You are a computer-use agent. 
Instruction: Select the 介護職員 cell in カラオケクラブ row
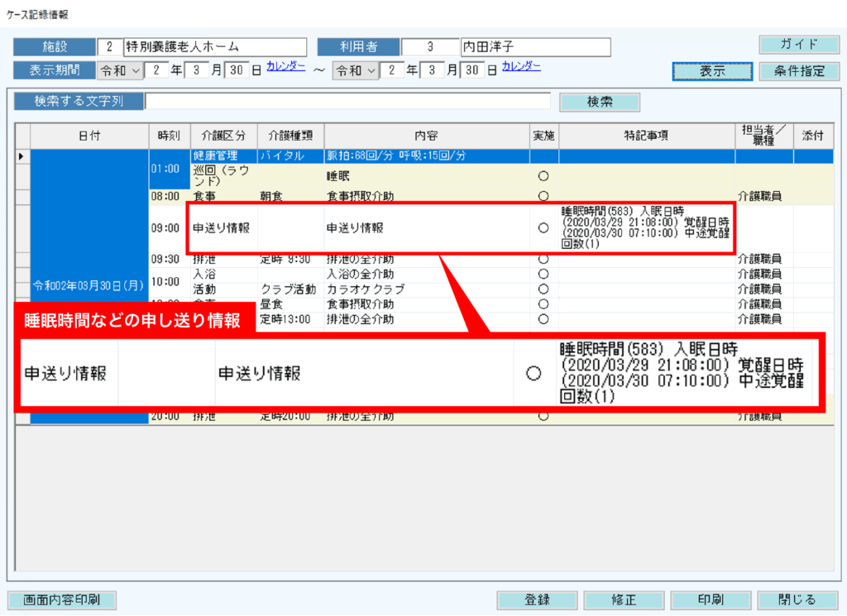point(763,289)
